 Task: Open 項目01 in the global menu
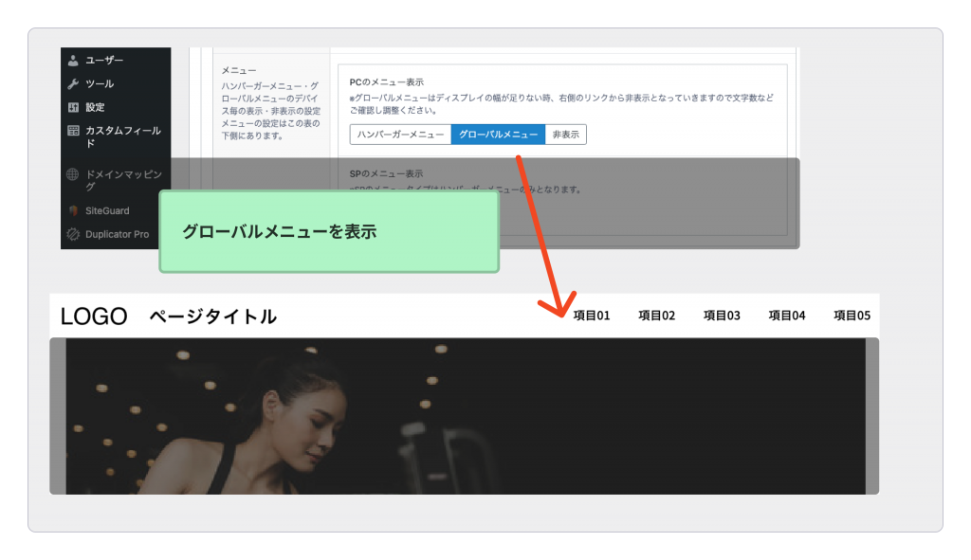coord(592,316)
